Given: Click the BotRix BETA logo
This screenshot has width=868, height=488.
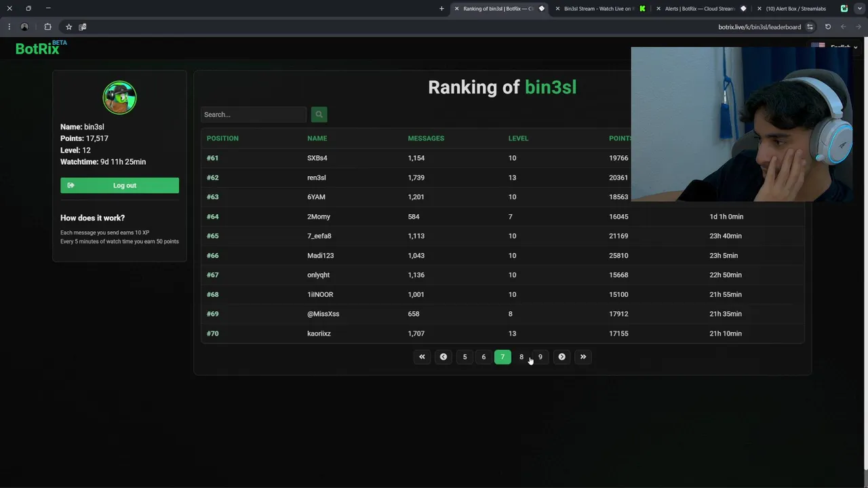Looking at the screenshot, I should point(41,47).
